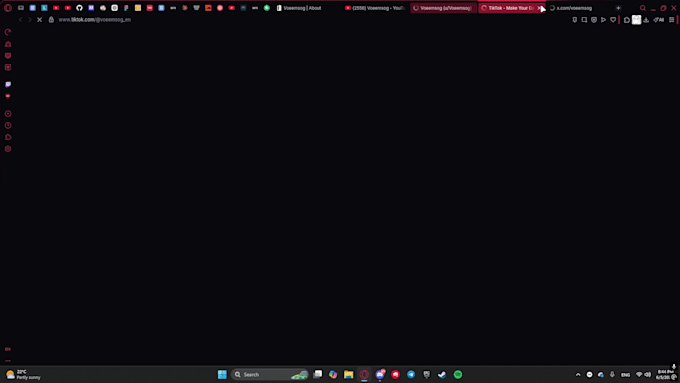Open ENG language input switcher
The width and height of the screenshot is (680, 383).
[625, 374]
